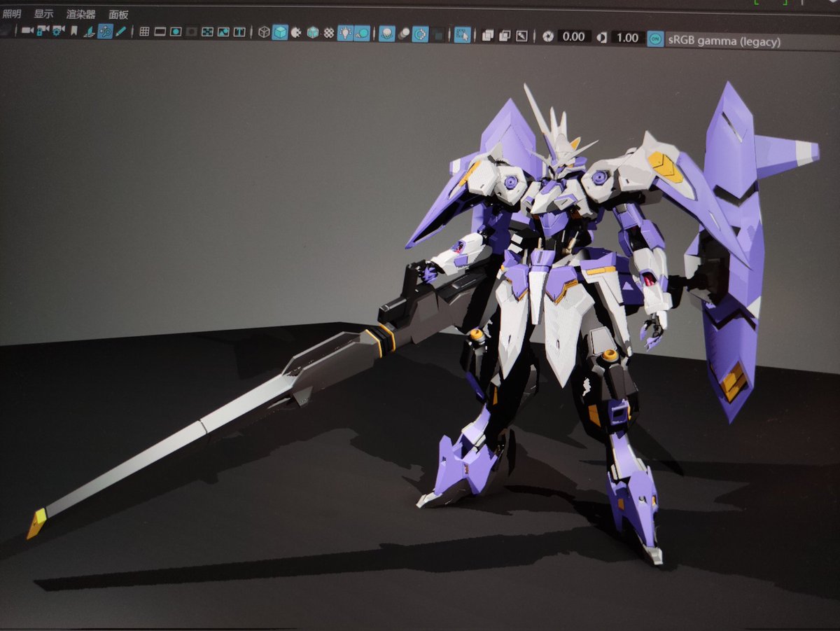Click the dimmed Depth of Field icon
Image resolution: width=840 pixels, height=631 pixels.
pyautogui.click(x=437, y=34)
